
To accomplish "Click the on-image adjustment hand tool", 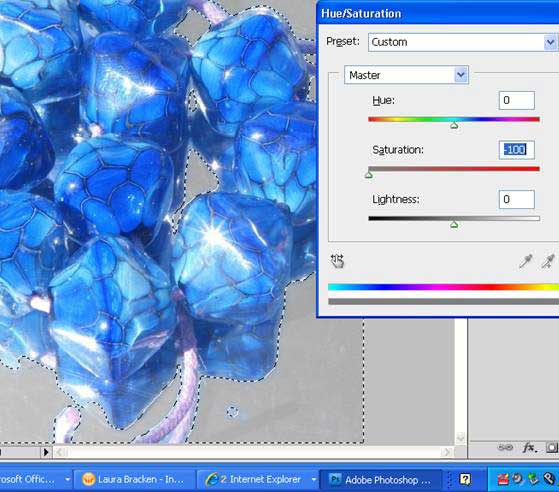I will click(x=337, y=261).
